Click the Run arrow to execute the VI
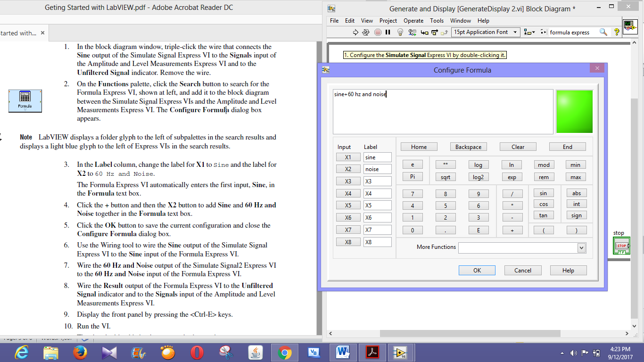Viewport: 644px width, 362px height. click(355, 32)
